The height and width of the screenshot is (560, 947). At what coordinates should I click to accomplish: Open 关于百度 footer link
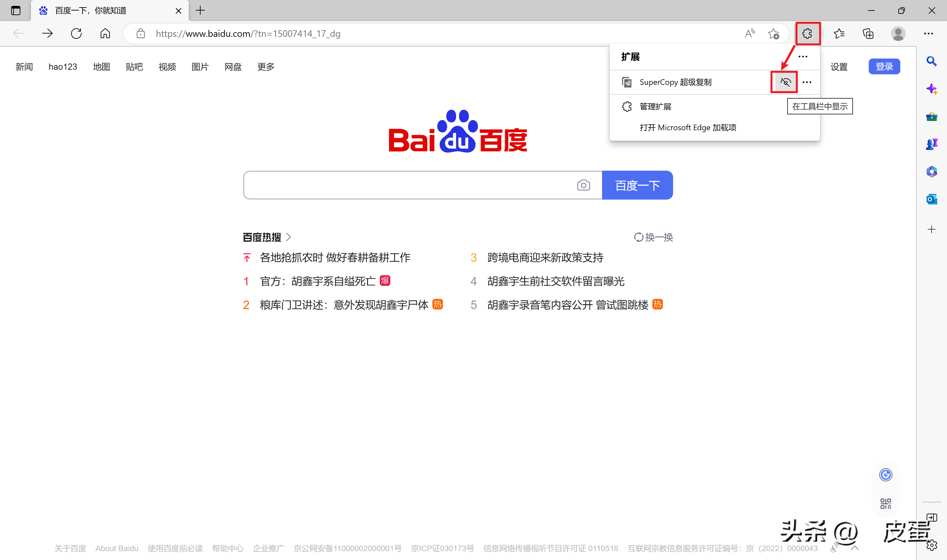click(x=70, y=548)
